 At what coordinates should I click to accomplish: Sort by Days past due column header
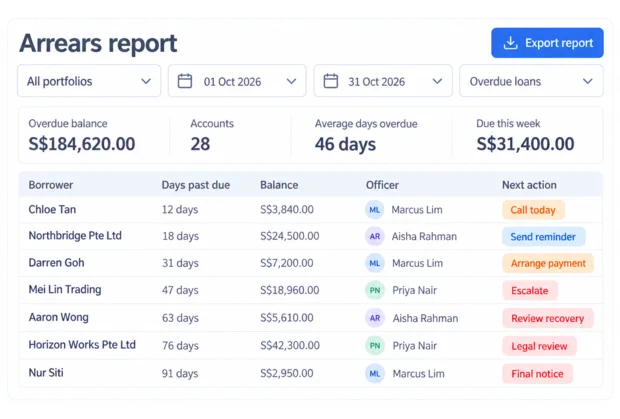pos(196,185)
